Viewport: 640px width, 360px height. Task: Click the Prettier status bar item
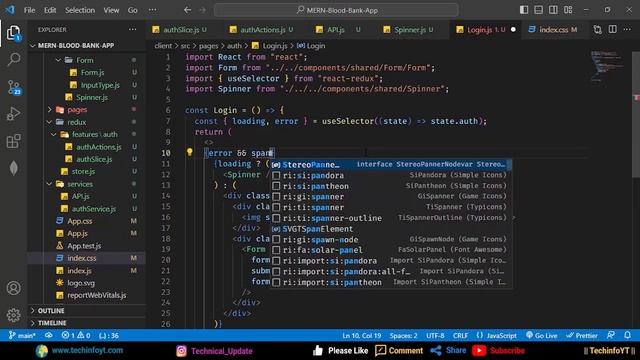[x=582, y=336]
